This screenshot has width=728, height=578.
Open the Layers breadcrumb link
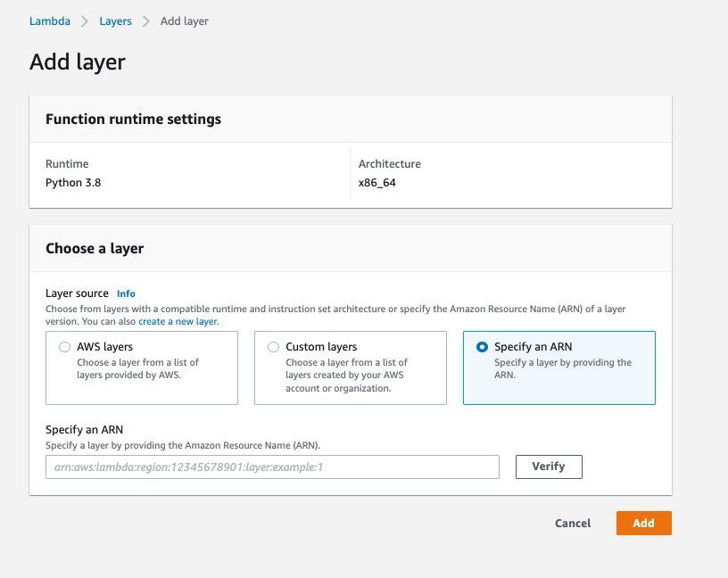click(x=114, y=21)
